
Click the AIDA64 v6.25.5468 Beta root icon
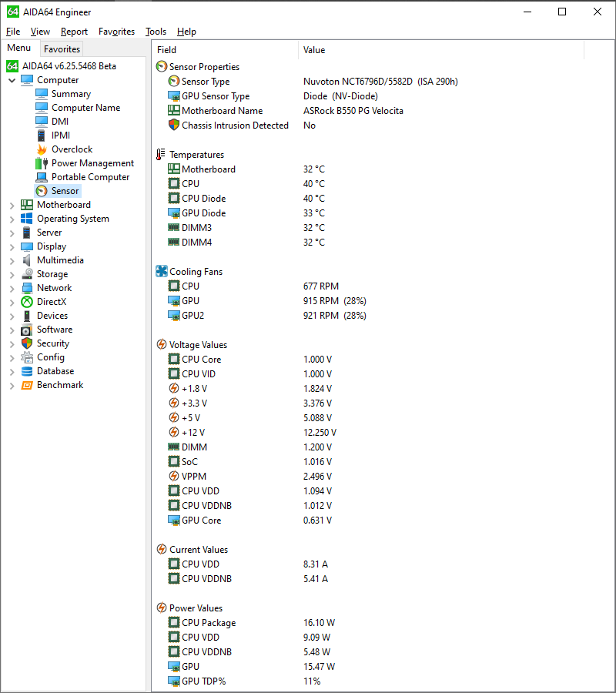click(x=12, y=66)
